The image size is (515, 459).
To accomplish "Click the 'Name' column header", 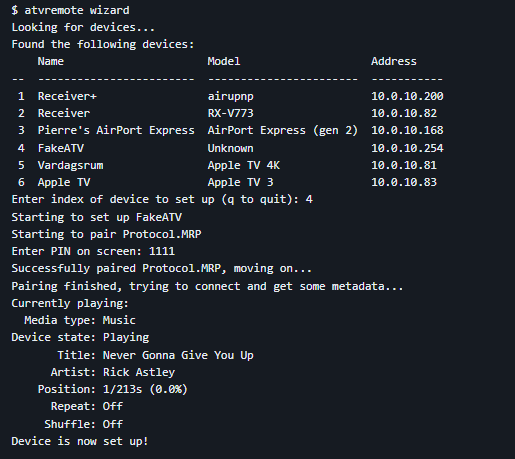I will 51,61.
